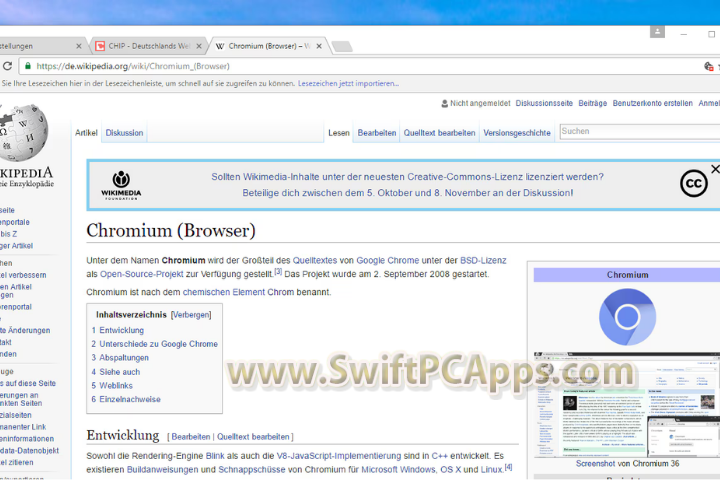Select the Artikel tab
720x480 pixels.
[86, 133]
